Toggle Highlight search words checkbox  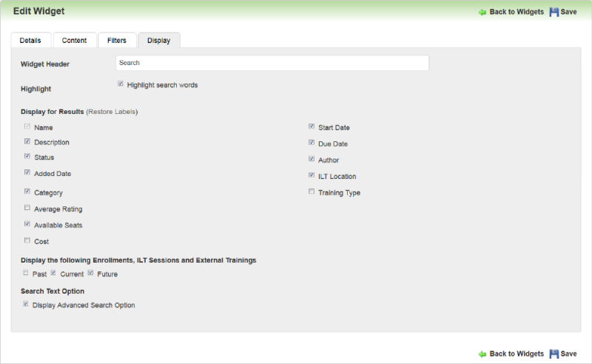121,84
